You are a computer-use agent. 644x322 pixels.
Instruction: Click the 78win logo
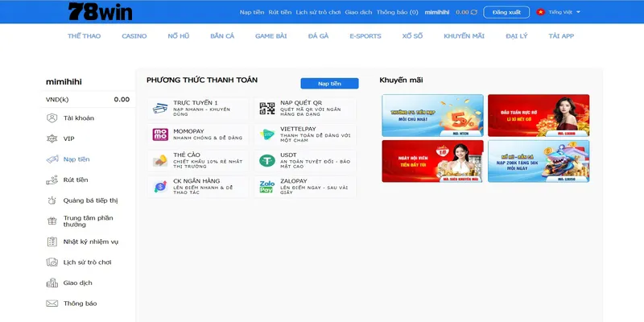coord(100,11)
